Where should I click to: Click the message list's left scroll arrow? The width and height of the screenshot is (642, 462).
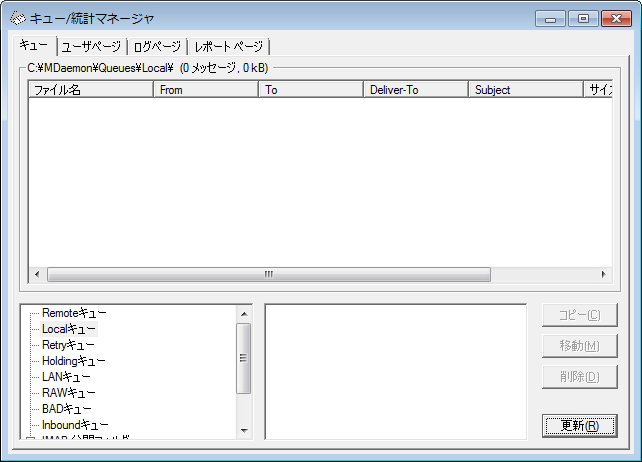point(37,274)
